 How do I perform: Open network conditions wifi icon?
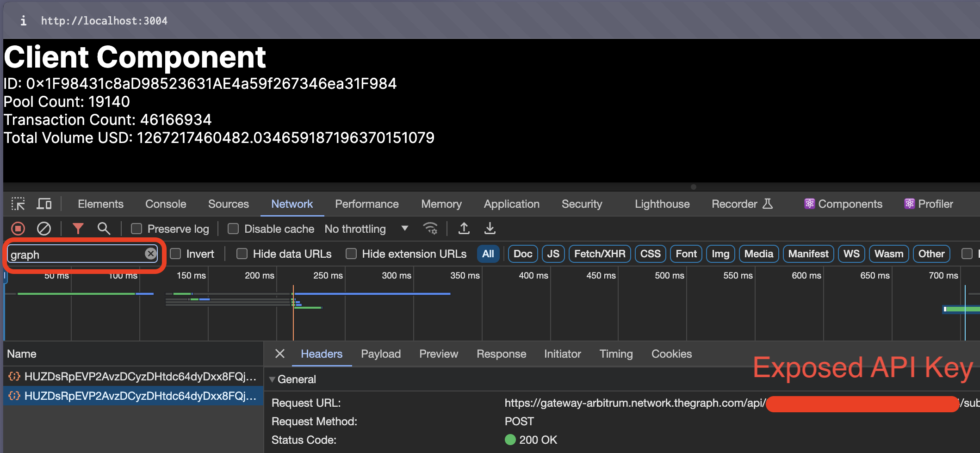click(430, 229)
